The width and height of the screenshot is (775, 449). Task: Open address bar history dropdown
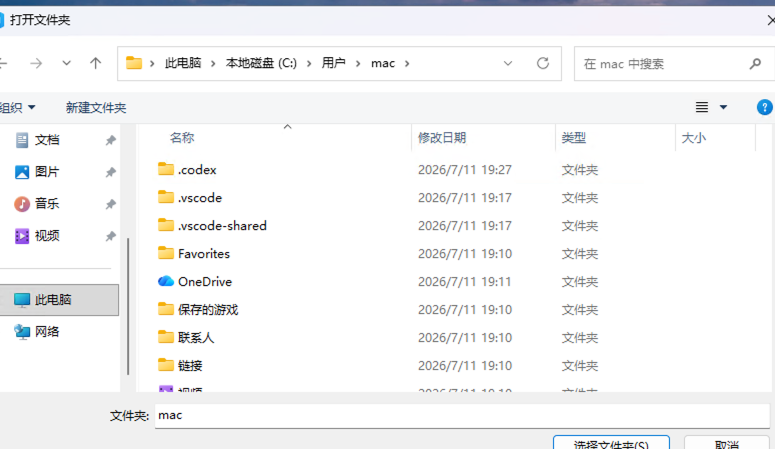click(508, 63)
